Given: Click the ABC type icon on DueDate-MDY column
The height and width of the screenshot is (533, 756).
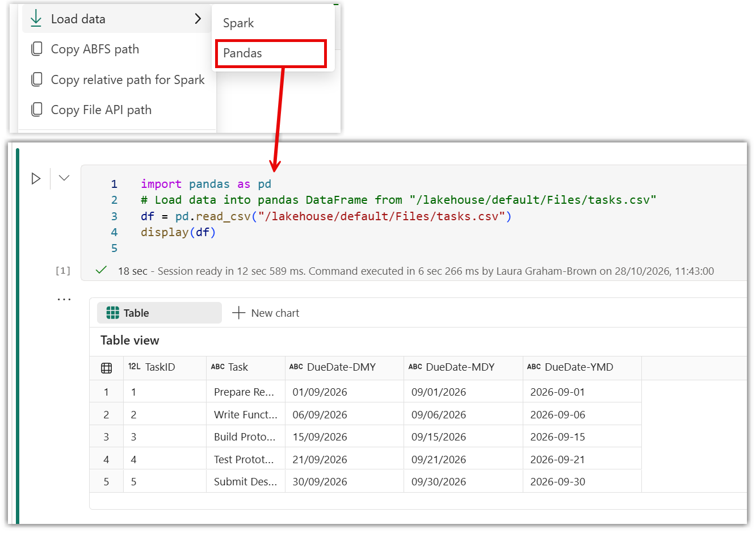Looking at the screenshot, I should click(x=415, y=367).
